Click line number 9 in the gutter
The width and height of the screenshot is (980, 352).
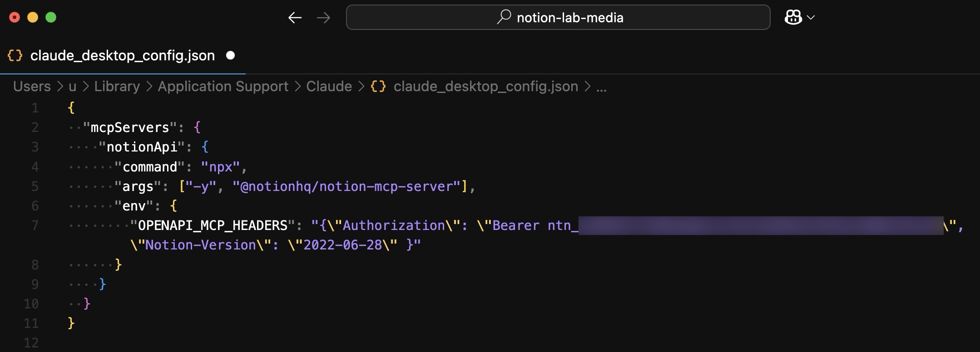click(x=35, y=284)
